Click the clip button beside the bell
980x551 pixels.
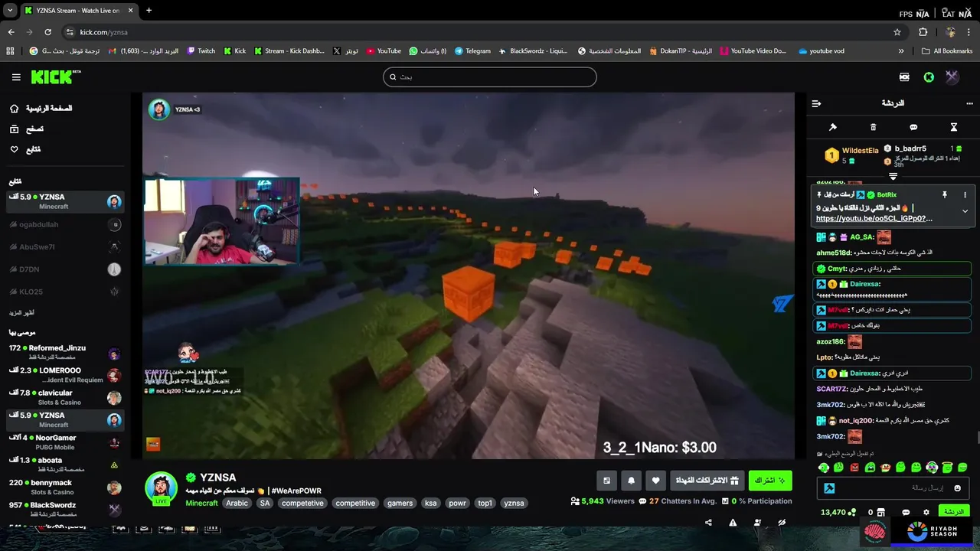point(606,481)
